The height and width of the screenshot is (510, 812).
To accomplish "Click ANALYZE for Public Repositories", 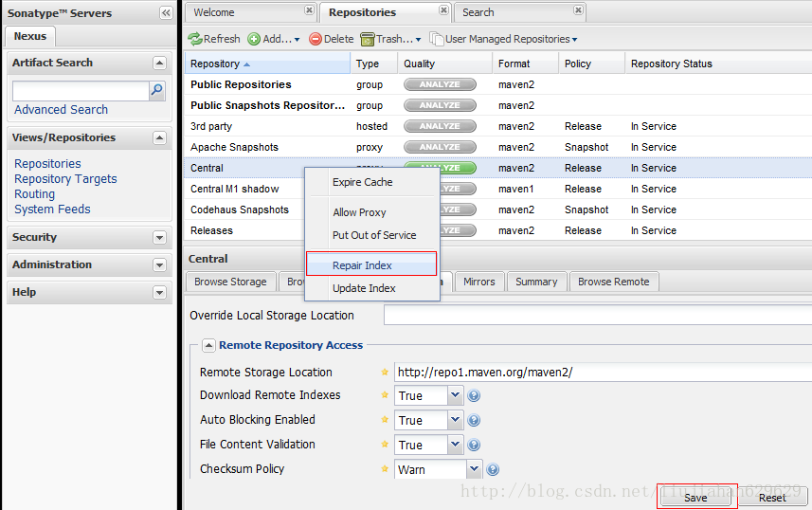I will [440, 84].
